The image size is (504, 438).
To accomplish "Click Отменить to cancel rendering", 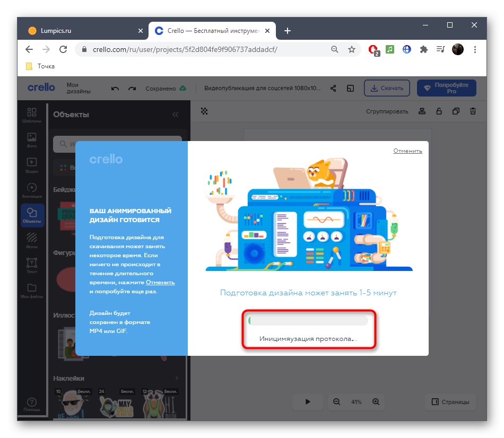I will (408, 151).
